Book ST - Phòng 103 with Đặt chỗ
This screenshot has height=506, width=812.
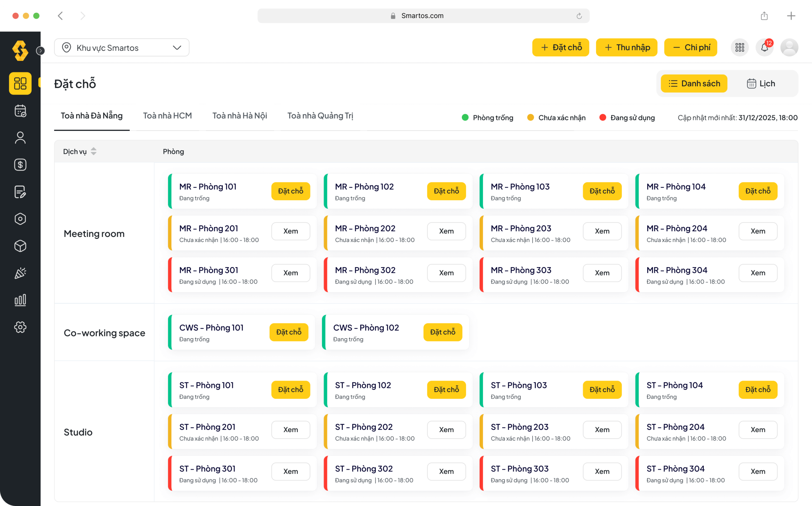click(x=602, y=390)
